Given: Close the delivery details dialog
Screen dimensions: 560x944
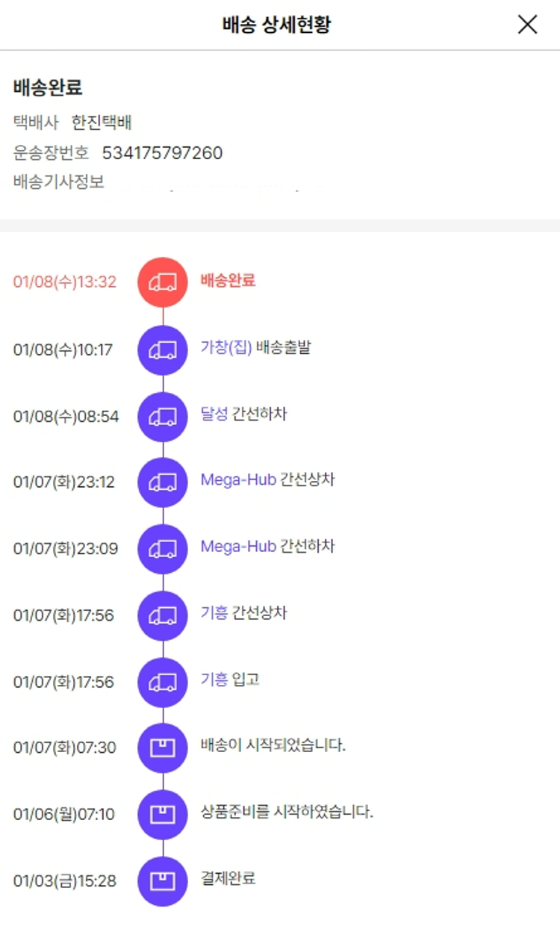Looking at the screenshot, I should coord(527,25).
